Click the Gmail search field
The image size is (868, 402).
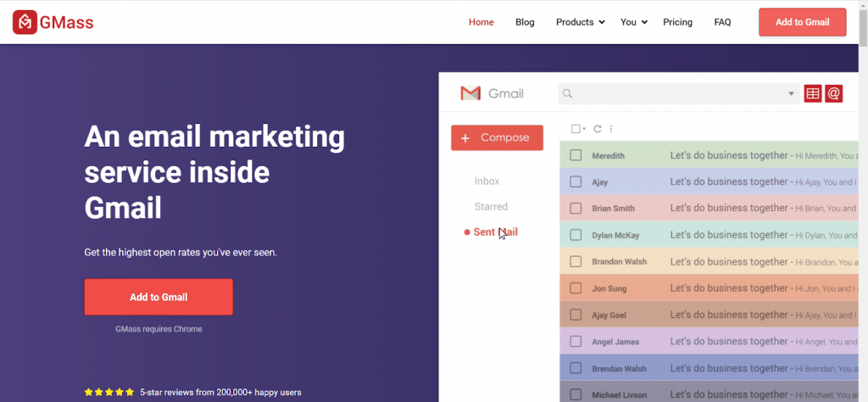[679, 93]
